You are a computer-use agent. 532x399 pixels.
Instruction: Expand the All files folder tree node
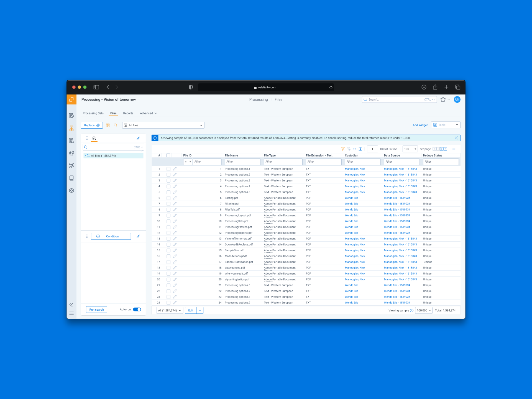(x=85, y=156)
